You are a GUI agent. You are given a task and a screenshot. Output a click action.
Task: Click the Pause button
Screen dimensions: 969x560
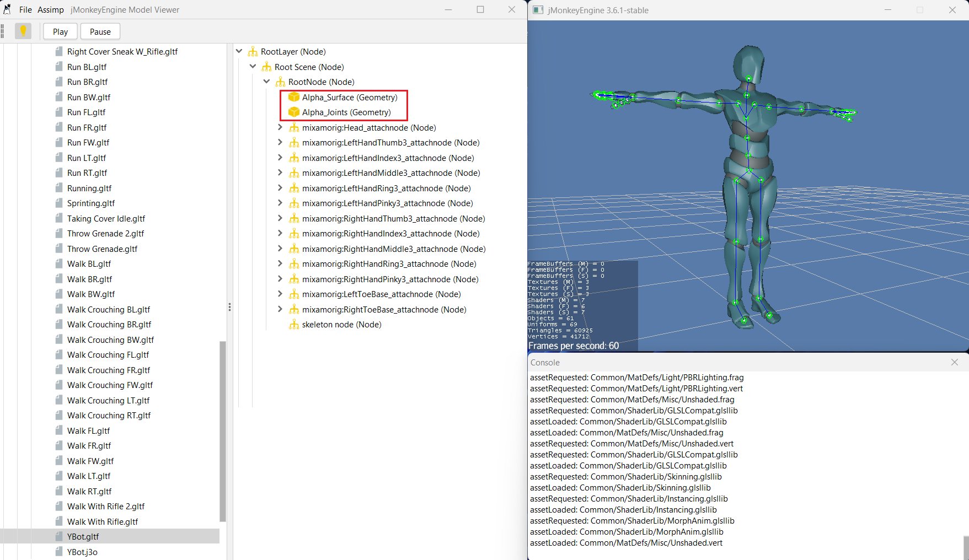100,31
